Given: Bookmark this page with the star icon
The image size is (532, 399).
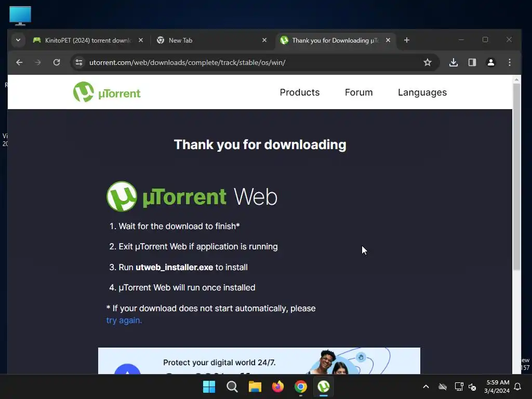Looking at the screenshot, I should (x=428, y=62).
